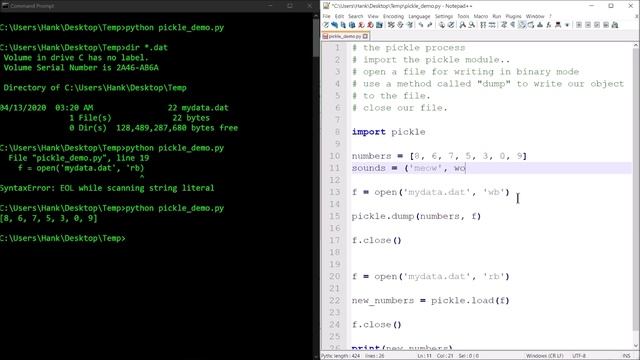Click the '22 mydata.dat' entry in Command Prompt
The image size is (640, 360).
[198, 108]
